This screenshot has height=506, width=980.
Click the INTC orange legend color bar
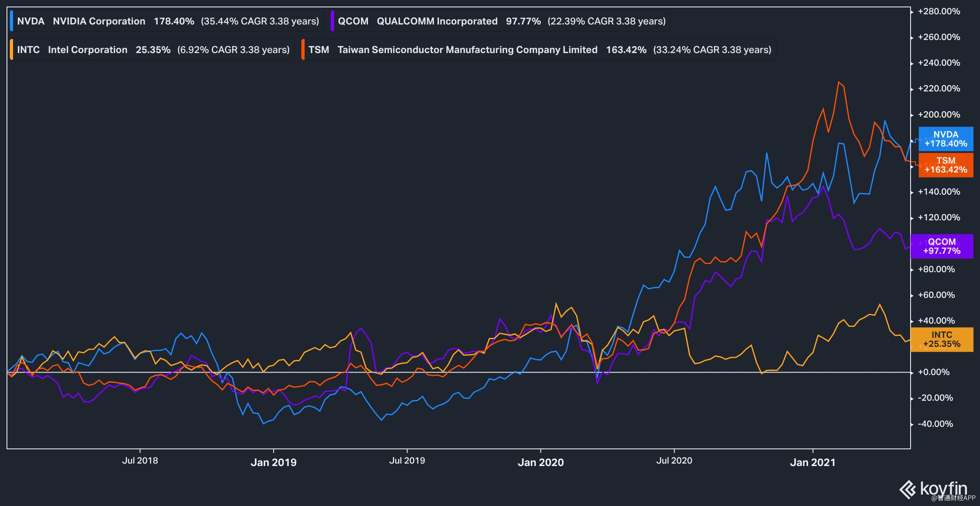[11, 50]
